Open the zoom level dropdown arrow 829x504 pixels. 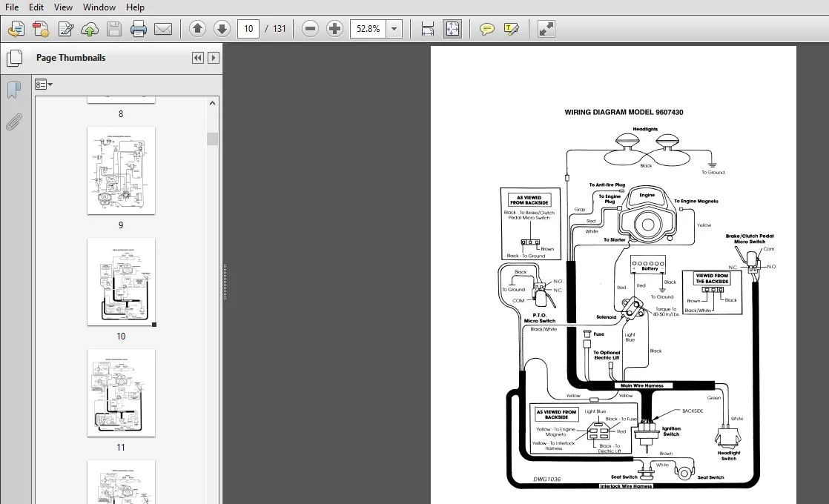click(394, 28)
